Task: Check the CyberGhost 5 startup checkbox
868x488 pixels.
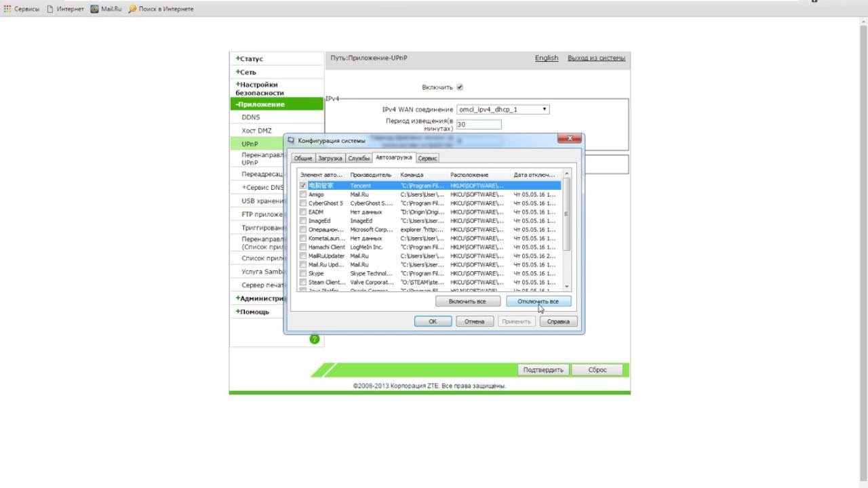Action: [303, 203]
